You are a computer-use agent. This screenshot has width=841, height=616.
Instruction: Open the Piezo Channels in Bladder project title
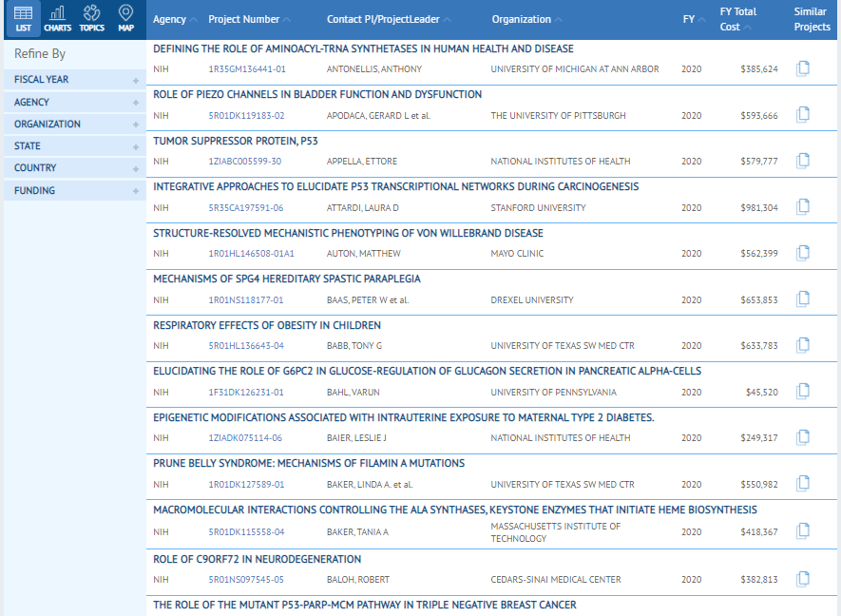(x=317, y=94)
